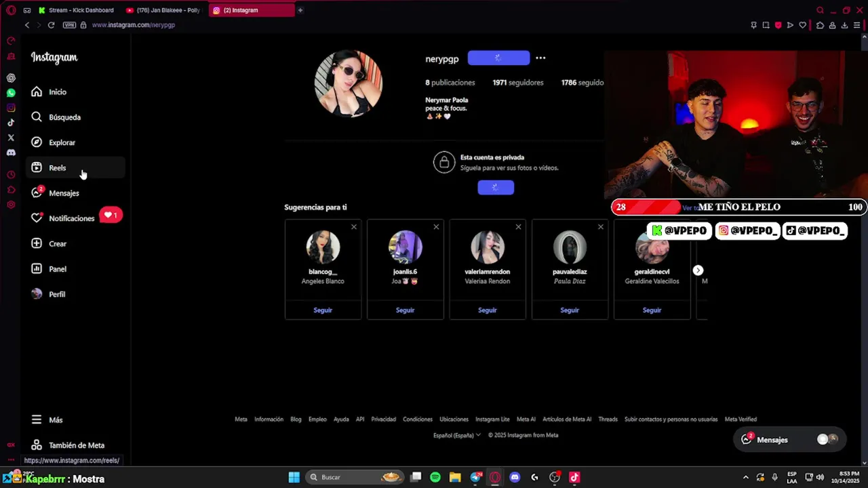This screenshot has width=868, height=488.
Task: Show hidden system tray icons
Action: tap(746, 477)
